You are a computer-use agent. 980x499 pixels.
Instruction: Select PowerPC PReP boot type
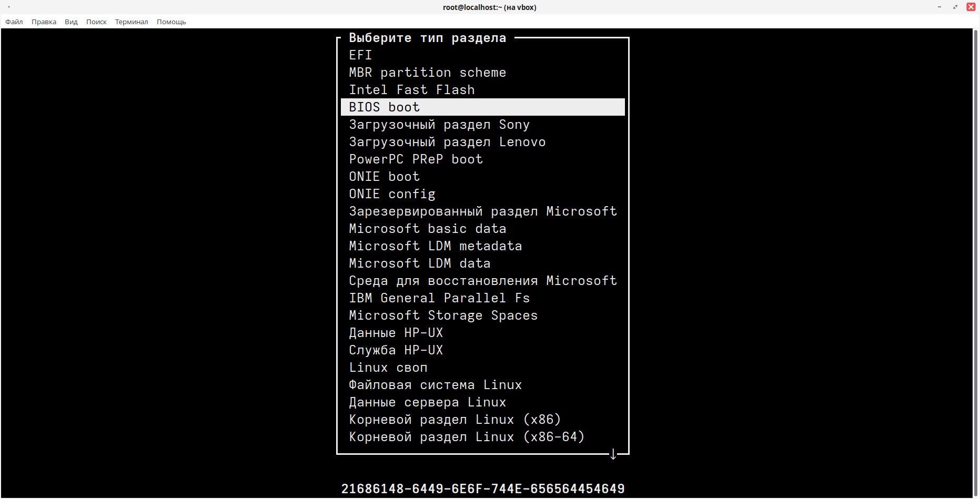(483, 159)
